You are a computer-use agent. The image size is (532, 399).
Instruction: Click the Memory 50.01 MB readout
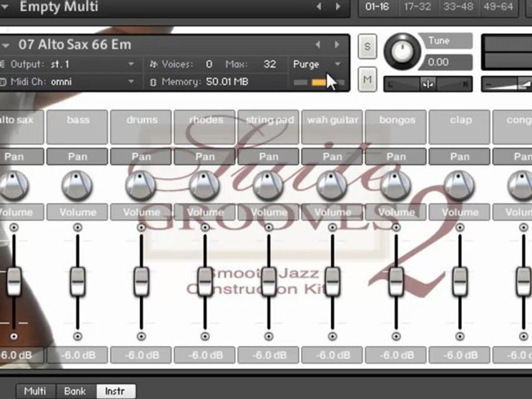coord(227,82)
